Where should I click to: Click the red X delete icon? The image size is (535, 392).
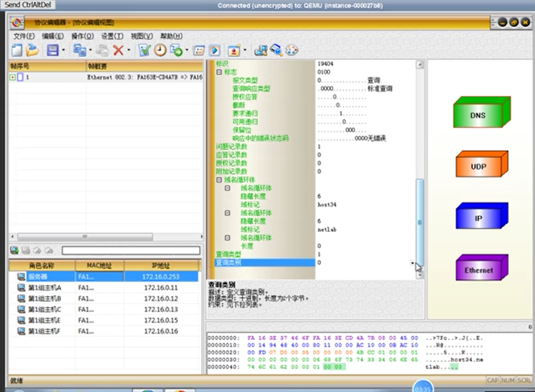pyautogui.click(x=118, y=50)
